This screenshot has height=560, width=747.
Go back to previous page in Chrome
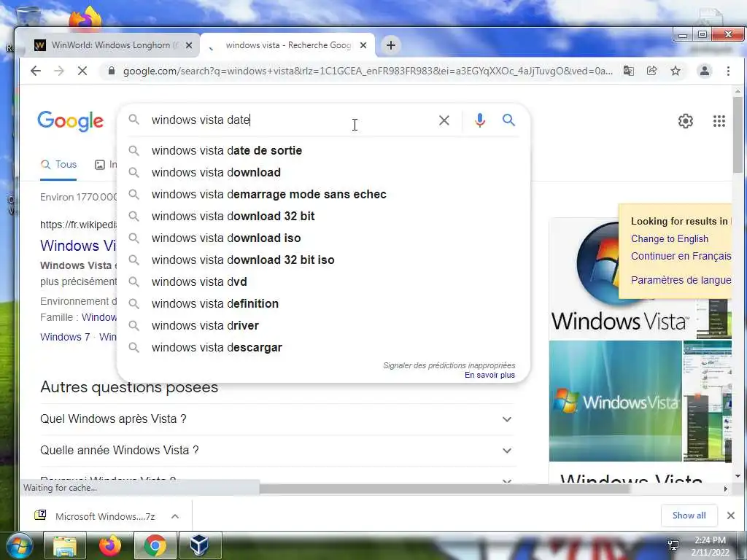pos(36,71)
